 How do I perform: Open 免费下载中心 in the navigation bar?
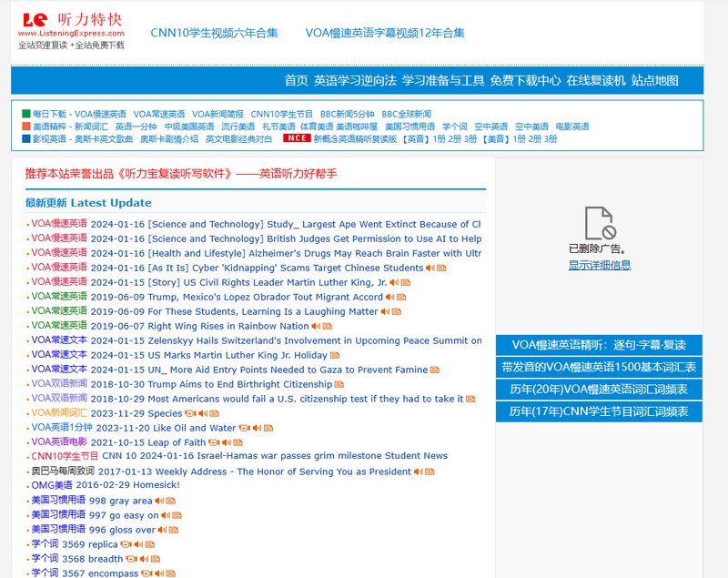coord(525,80)
